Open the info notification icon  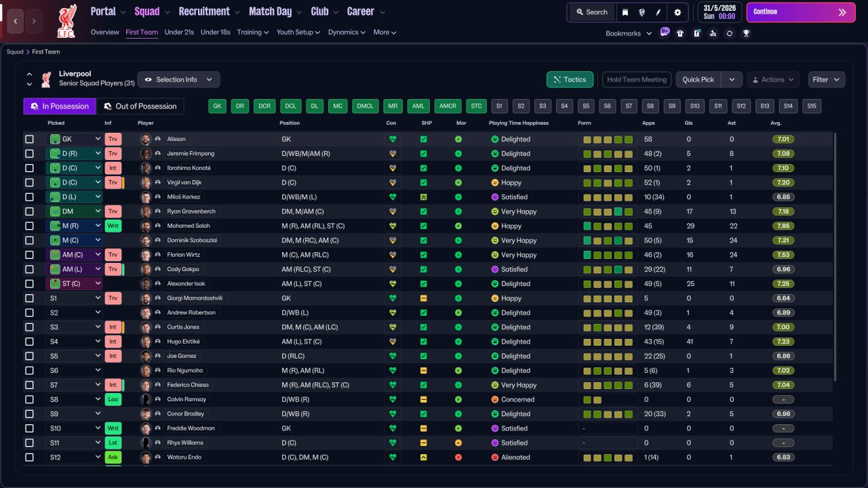[696, 33]
